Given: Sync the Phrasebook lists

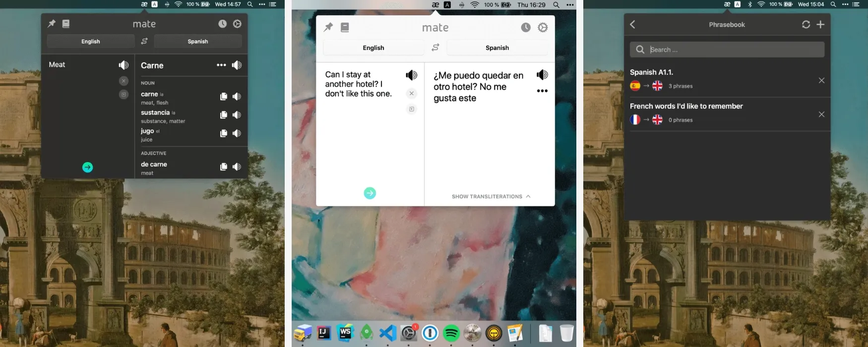Looking at the screenshot, I should (x=806, y=24).
